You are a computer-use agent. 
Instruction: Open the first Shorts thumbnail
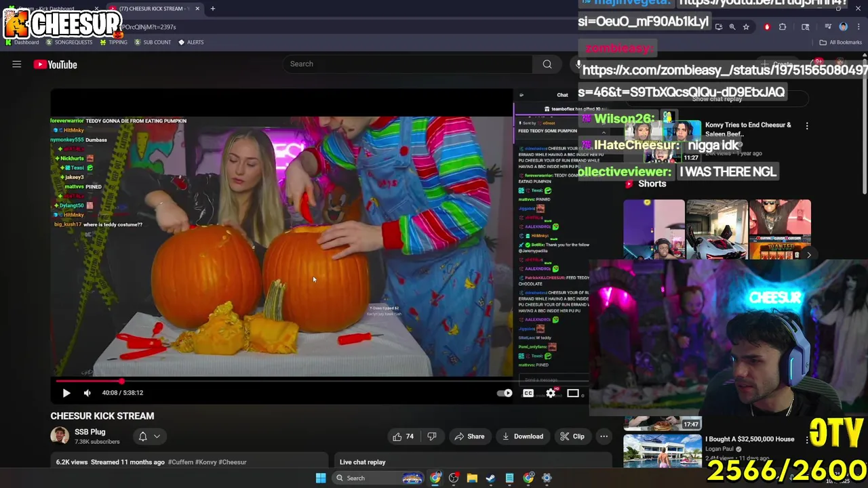pos(654,229)
